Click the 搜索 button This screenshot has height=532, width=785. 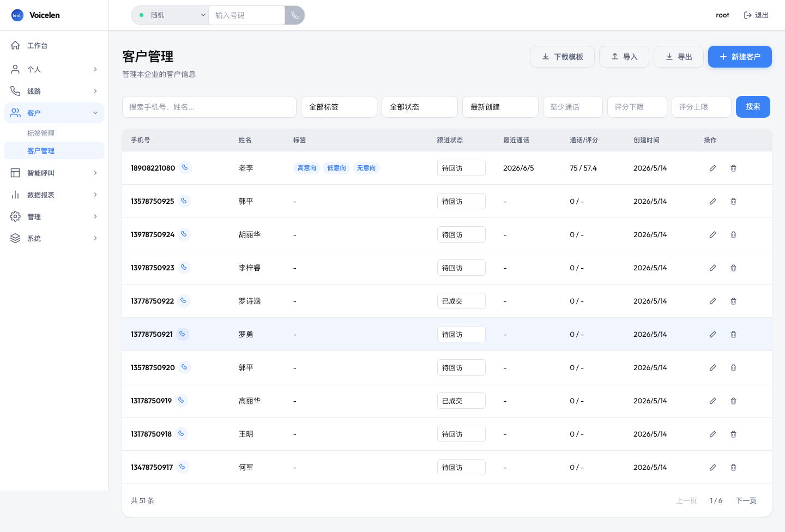pos(753,107)
